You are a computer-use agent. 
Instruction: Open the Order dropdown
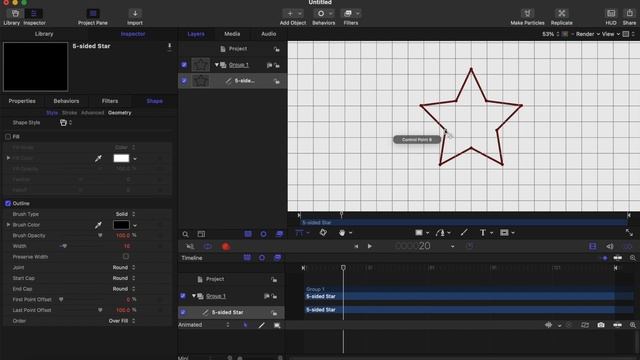tap(122, 321)
